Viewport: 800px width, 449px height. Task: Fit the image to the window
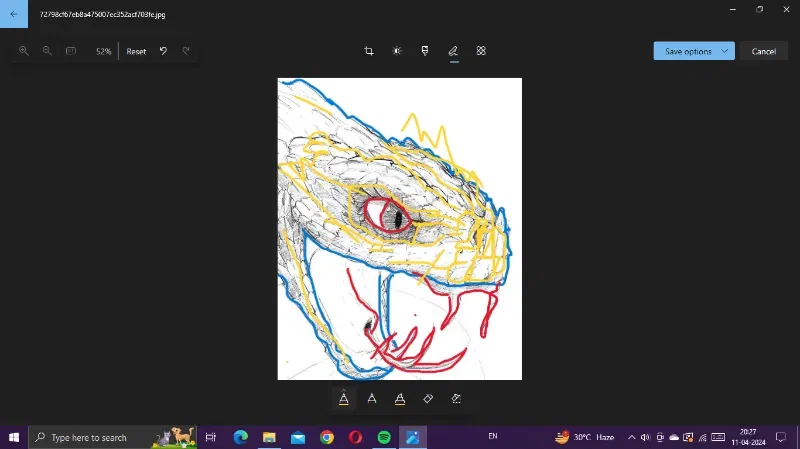71,51
